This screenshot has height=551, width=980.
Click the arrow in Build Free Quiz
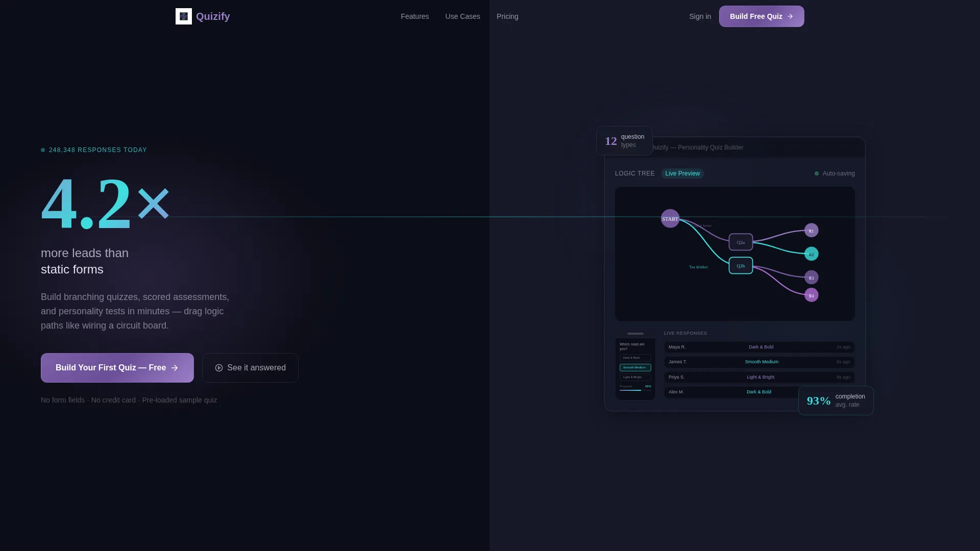(x=790, y=16)
